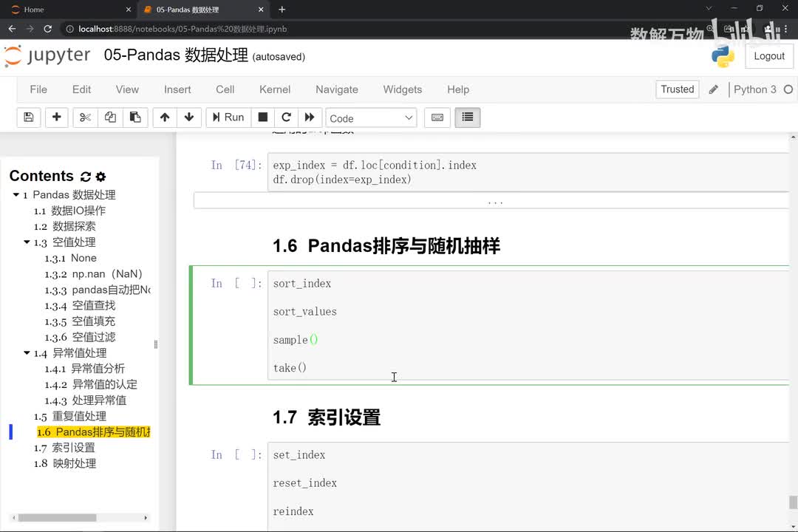Click the Python logo icon
798x532 pixels.
point(723,56)
